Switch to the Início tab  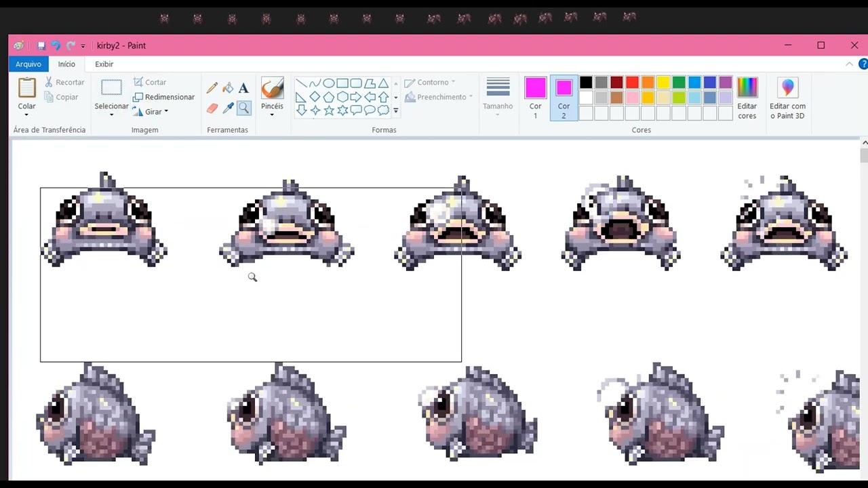[66, 64]
